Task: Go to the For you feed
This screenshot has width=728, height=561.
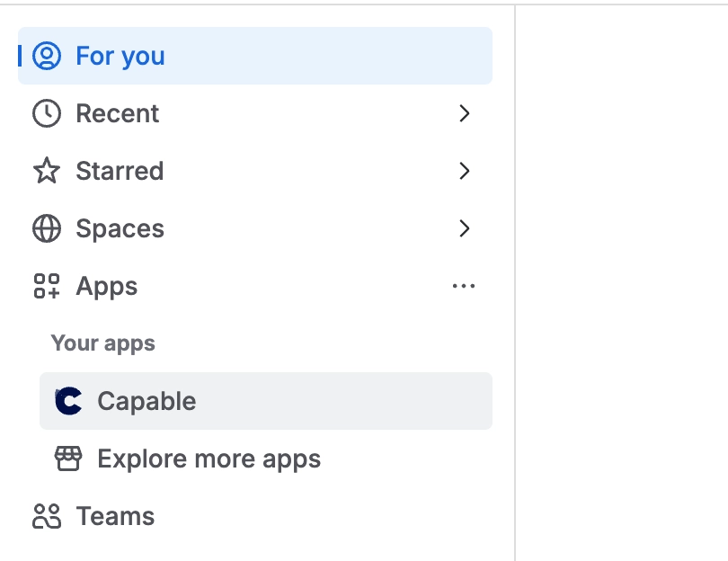Action: click(120, 56)
